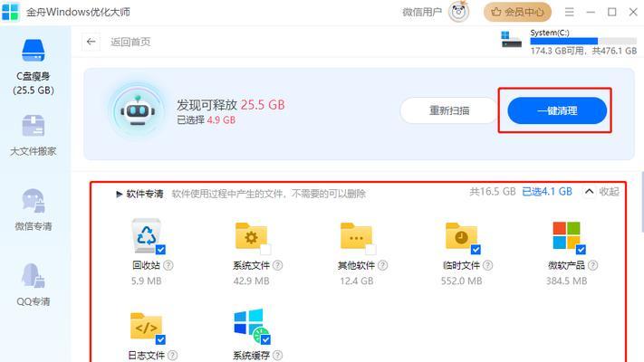The height and width of the screenshot is (362, 644).
Task: Open help for 系统文件
Action: tap(278, 265)
